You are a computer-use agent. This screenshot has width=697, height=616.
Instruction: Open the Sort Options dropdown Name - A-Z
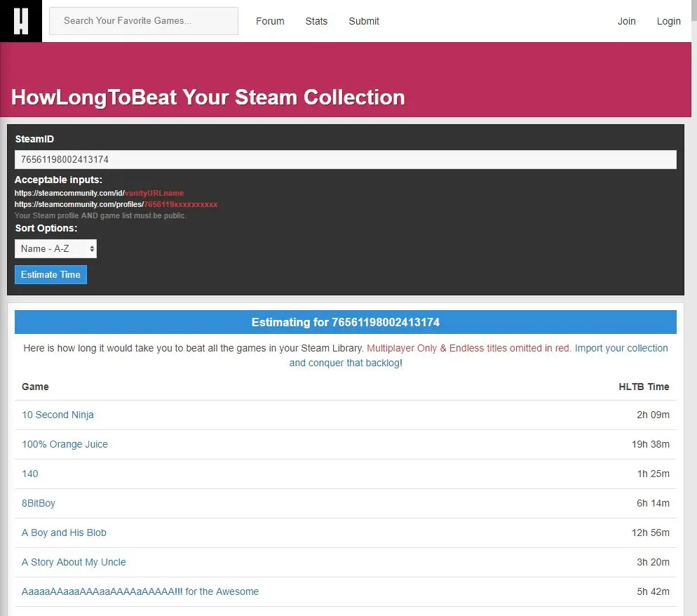55,248
